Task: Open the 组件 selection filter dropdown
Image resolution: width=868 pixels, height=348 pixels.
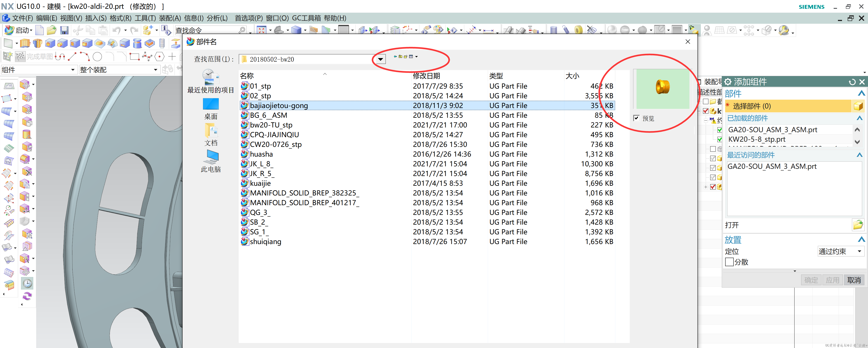Action: click(x=73, y=70)
